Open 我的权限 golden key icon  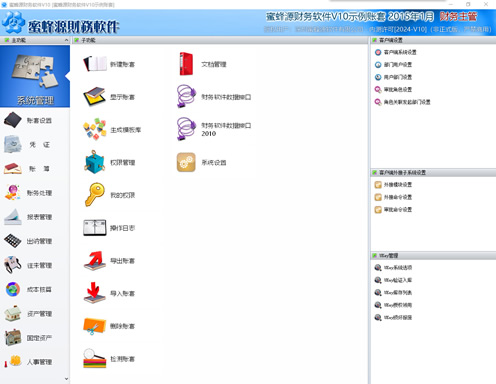(95, 195)
